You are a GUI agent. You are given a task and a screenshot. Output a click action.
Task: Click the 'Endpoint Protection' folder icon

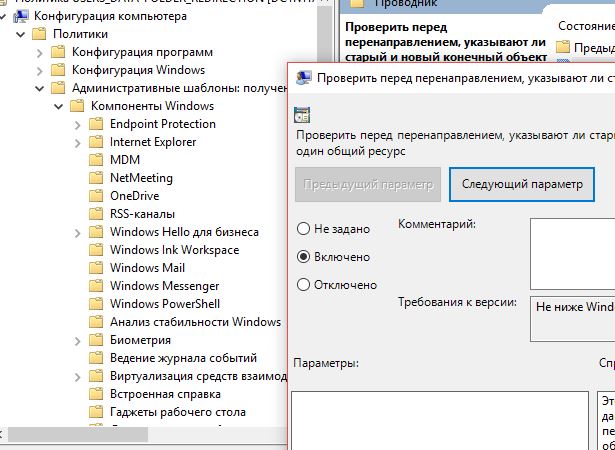click(96, 124)
